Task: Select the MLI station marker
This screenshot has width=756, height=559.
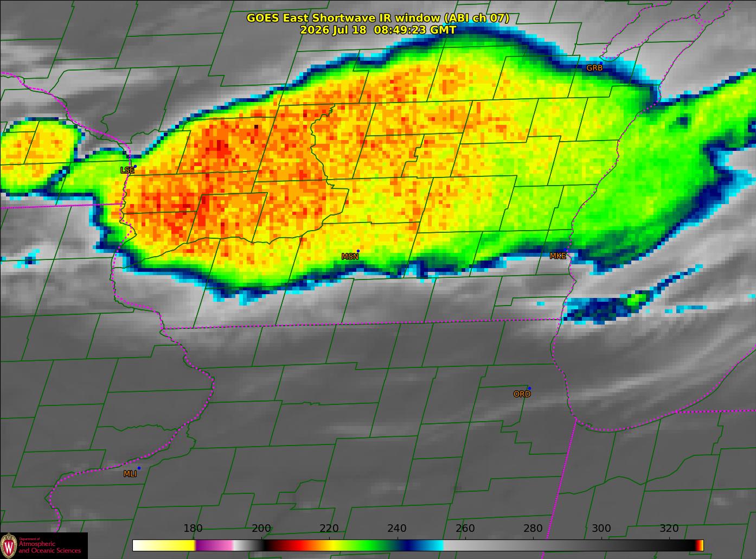Action: point(139,468)
